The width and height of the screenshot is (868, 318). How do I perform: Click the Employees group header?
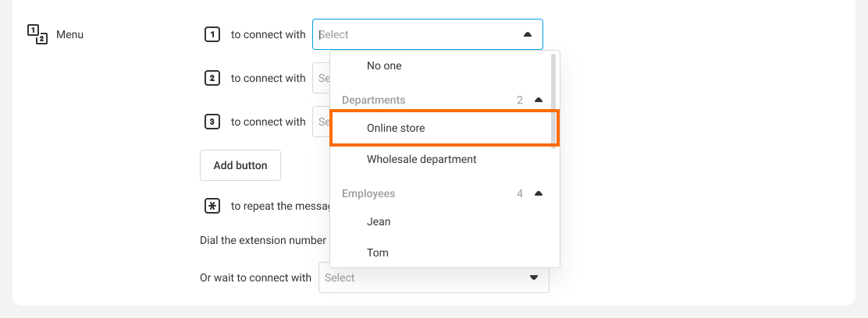tap(368, 193)
